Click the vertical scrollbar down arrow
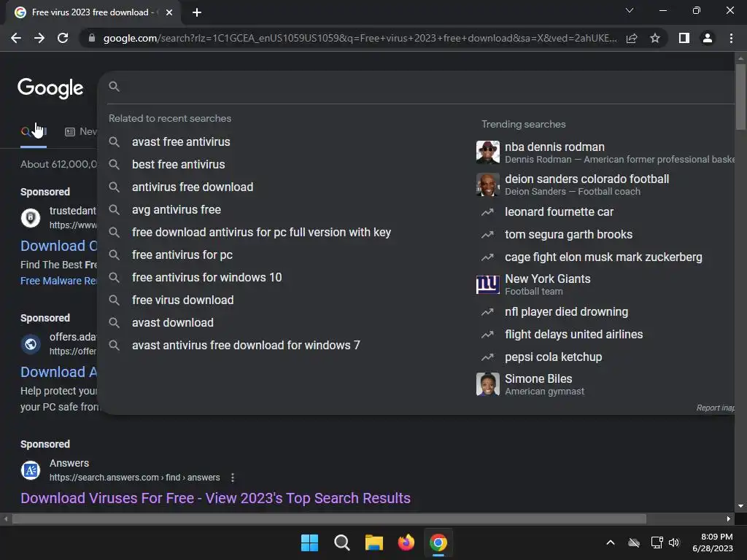 [x=740, y=506]
